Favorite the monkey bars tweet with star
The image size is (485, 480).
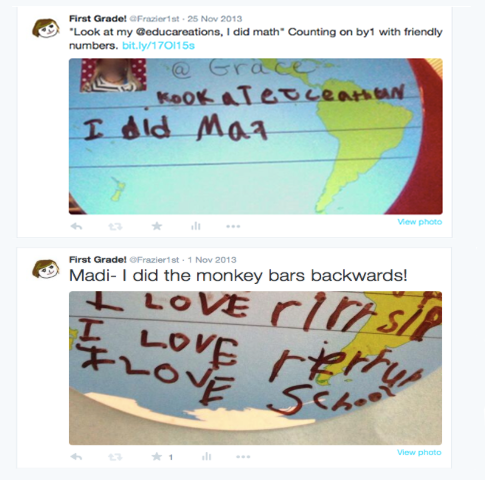click(x=157, y=457)
